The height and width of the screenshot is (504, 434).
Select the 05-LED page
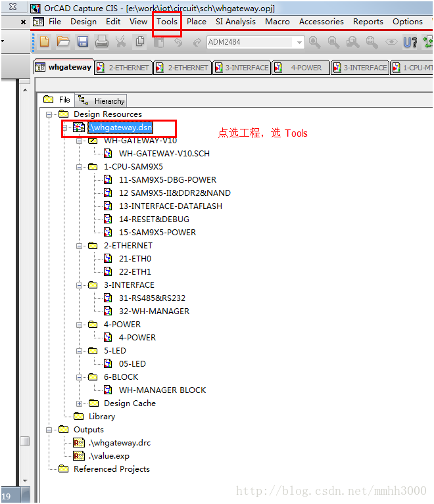(132, 364)
